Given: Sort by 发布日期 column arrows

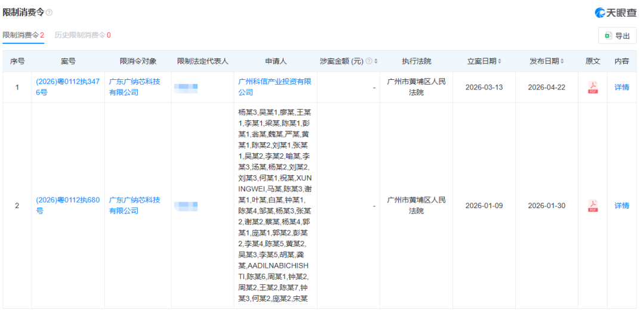Looking at the screenshot, I should [x=562, y=61].
